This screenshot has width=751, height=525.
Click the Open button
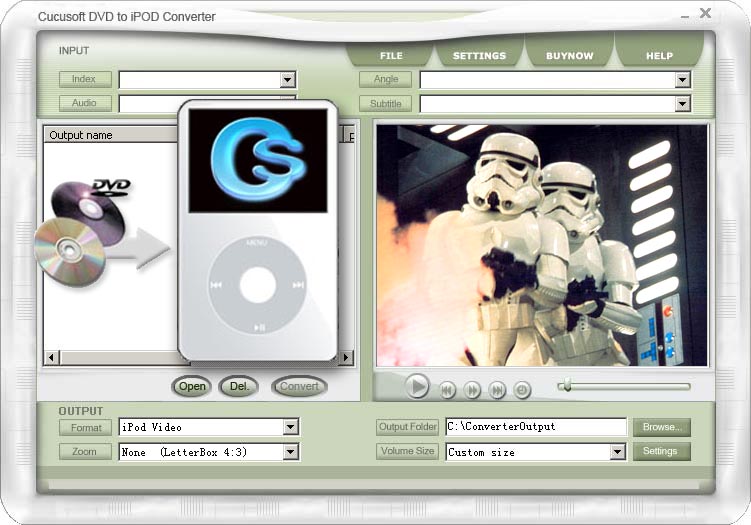coord(192,386)
